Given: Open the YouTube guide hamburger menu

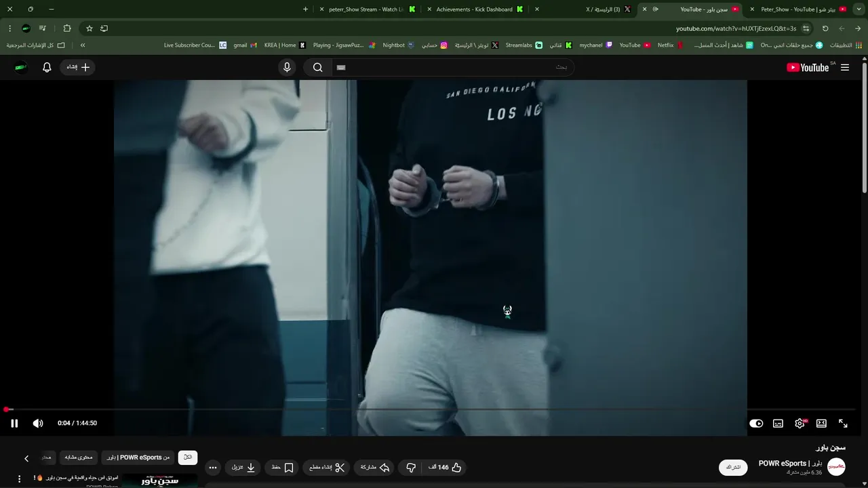Looking at the screenshot, I should point(845,67).
